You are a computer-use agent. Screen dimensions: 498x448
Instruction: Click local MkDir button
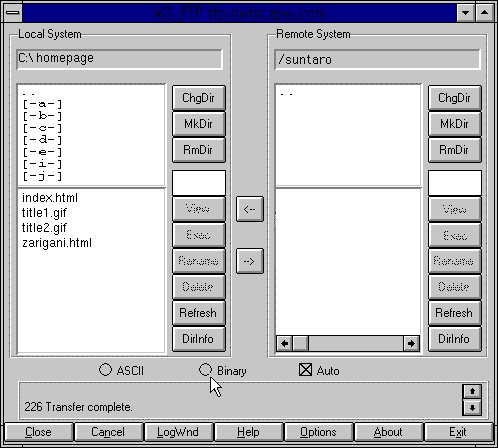[x=199, y=124]
